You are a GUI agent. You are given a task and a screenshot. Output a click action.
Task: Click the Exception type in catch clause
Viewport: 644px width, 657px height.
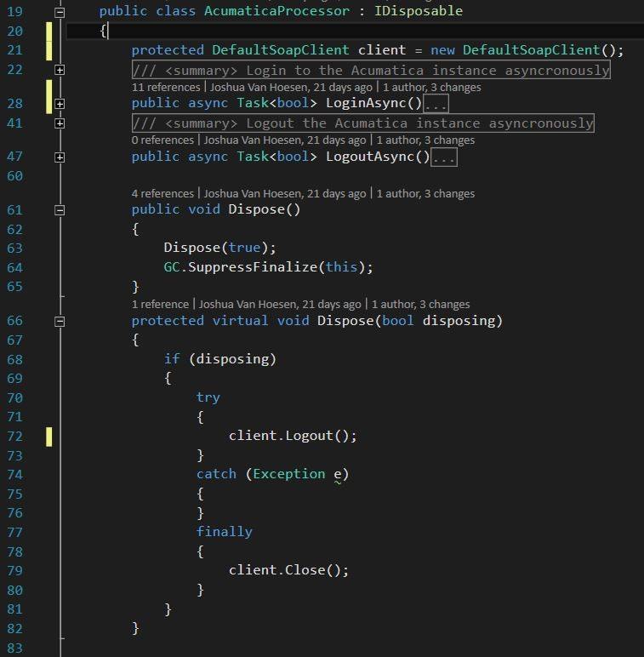tap(289, 474)
